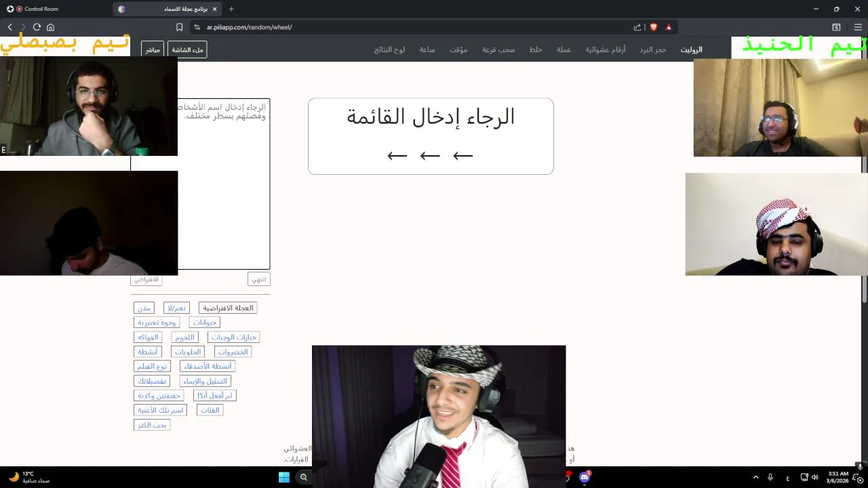Screen dimensions: 868x488
Task: Select the نعم/لا preset
Action: pos(176,308)
